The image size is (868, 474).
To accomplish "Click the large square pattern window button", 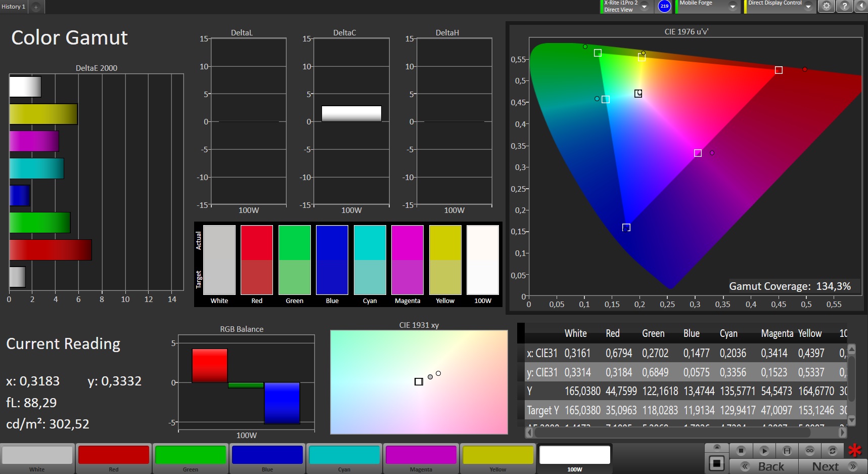I will point(716,463).
